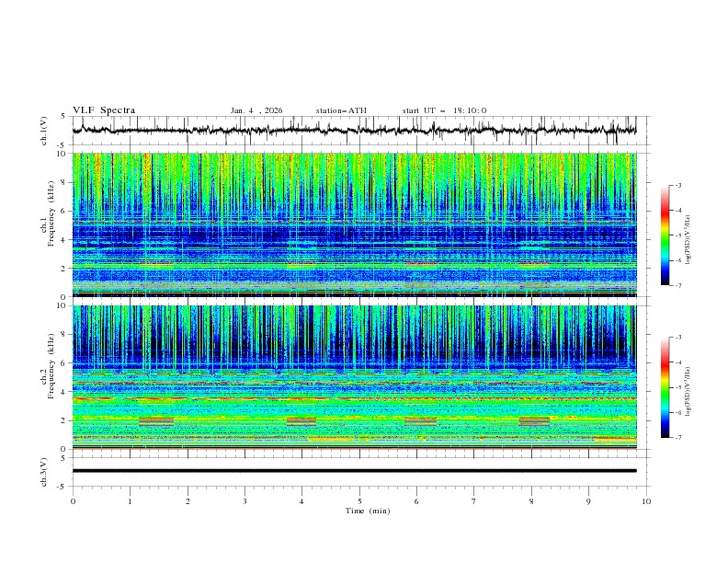Click time axis tick label "7"

pos(474,501)
